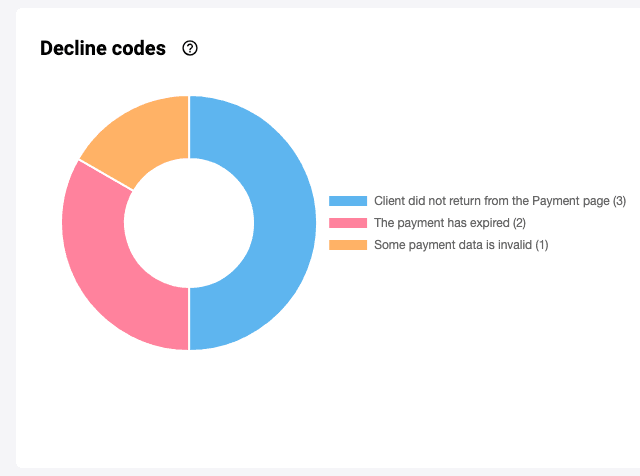Click the empty center of the donut chart
Image resolution: width=640 pixels, height=476 pixels.
point(189,223)
